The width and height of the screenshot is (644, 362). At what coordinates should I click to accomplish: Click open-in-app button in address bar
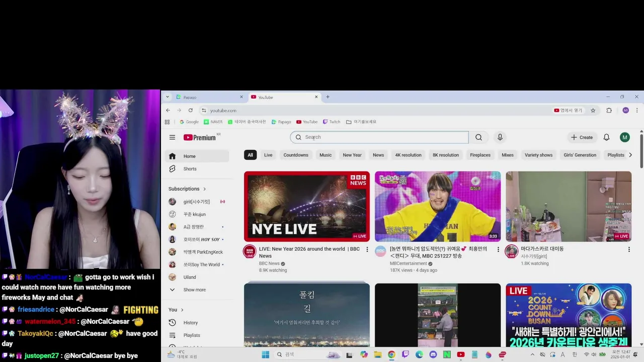tap(568, 111)
